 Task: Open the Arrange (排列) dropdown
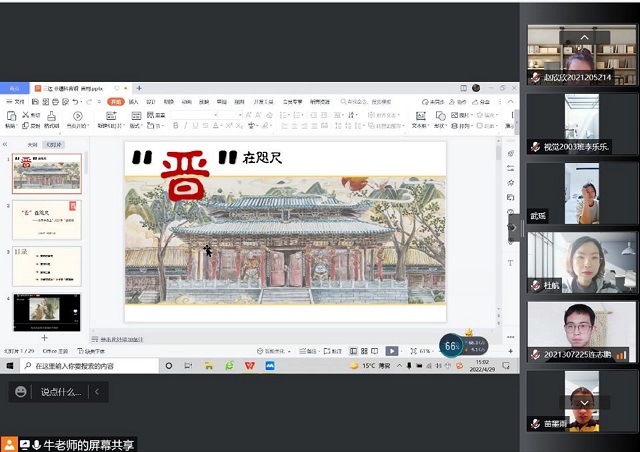click(x=462, y=126)
